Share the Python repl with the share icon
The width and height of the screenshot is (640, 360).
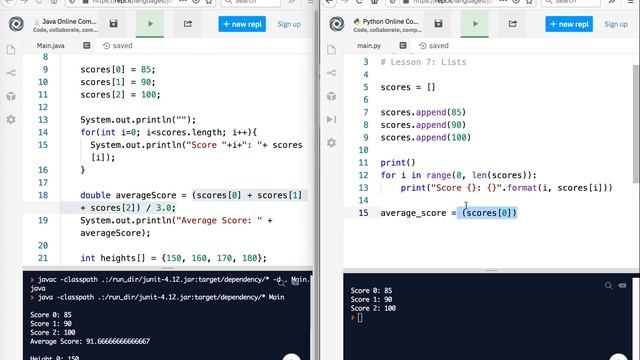[x=513, y=24]
